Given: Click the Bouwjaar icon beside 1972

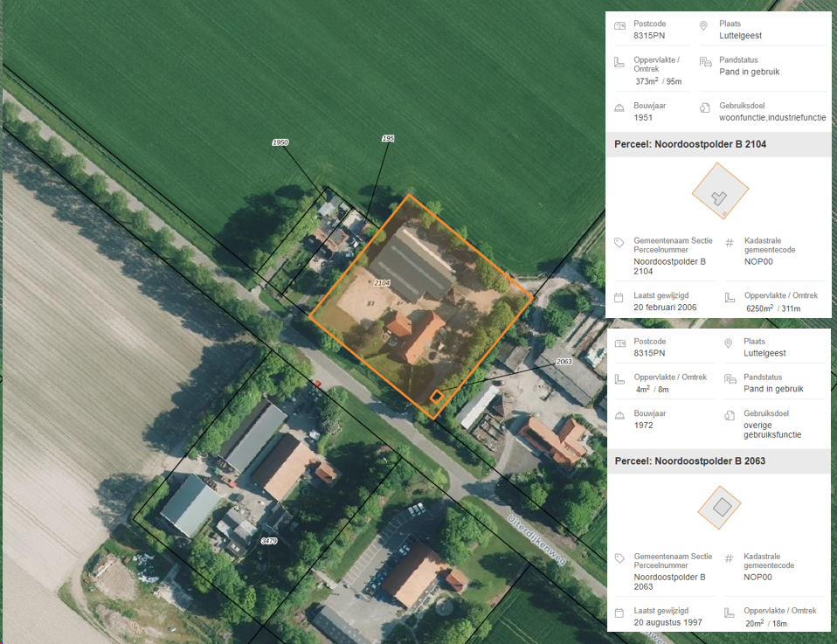Looking at the screenshot, I should (619, 415).
